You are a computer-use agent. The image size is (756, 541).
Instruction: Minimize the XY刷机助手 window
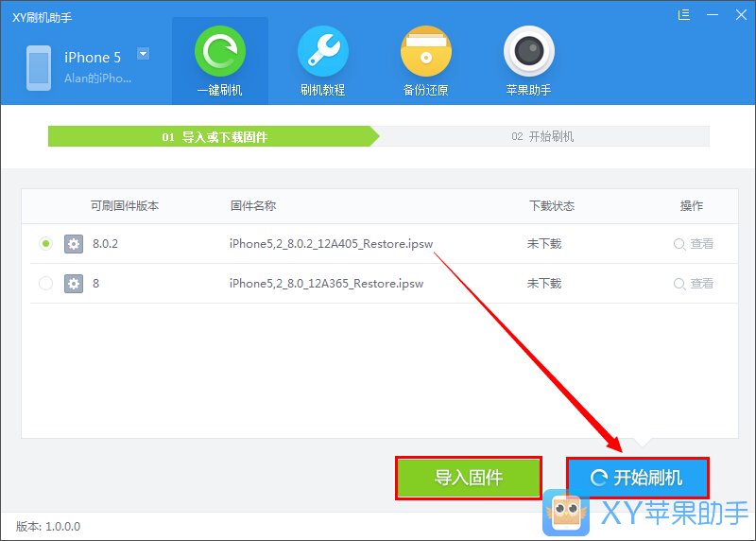(x=713, y=15)
